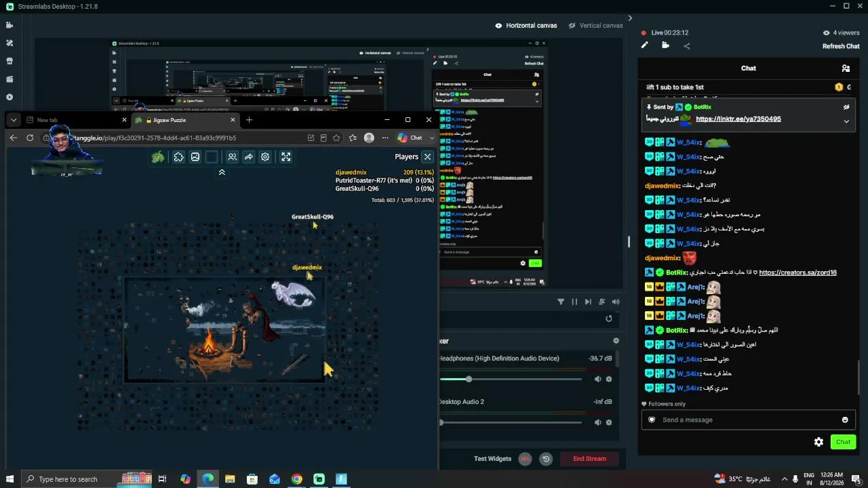The image size is (868, 488).
Task: Toggle the muted microphone icon in media controls
Action: click(602, 302)
